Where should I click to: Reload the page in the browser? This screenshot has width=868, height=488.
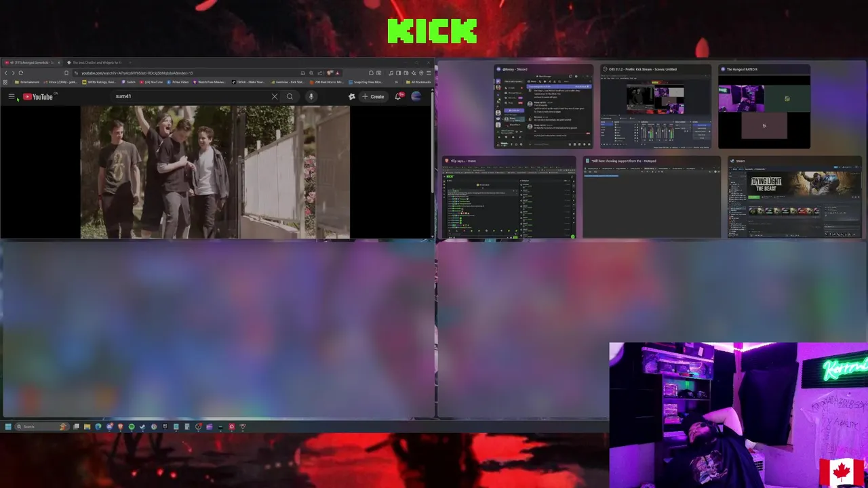click(x=21, y=73)
